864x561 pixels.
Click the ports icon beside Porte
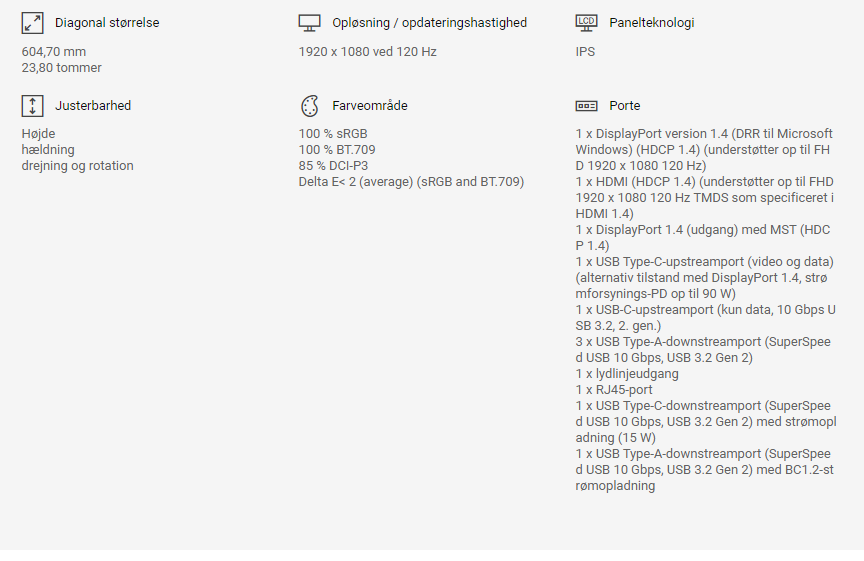coord(586,106)
